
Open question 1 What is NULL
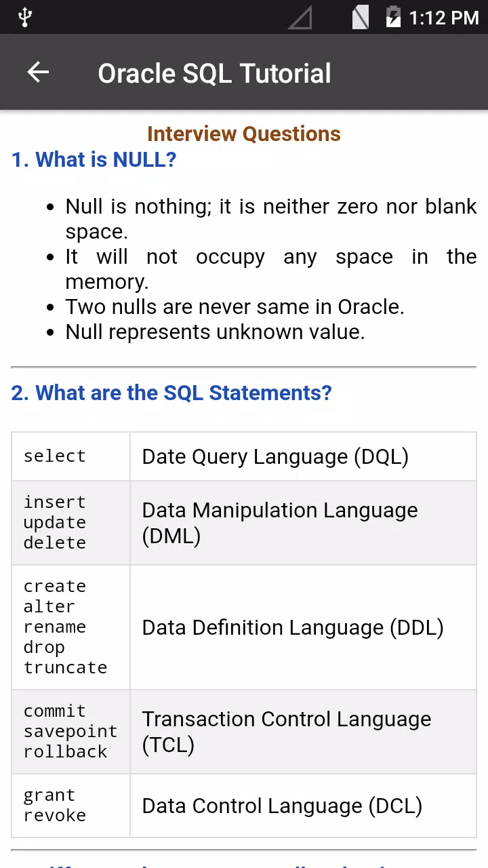tap(94, 159)
